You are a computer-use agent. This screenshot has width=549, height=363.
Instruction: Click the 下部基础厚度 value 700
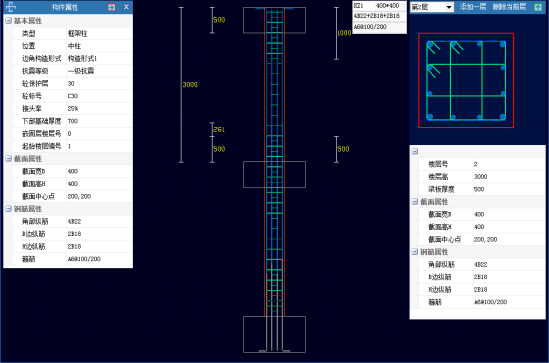click(73, 121)
